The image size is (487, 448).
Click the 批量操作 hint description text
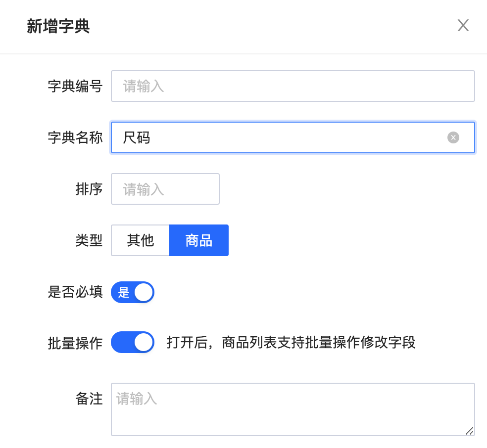coord(291,342)
